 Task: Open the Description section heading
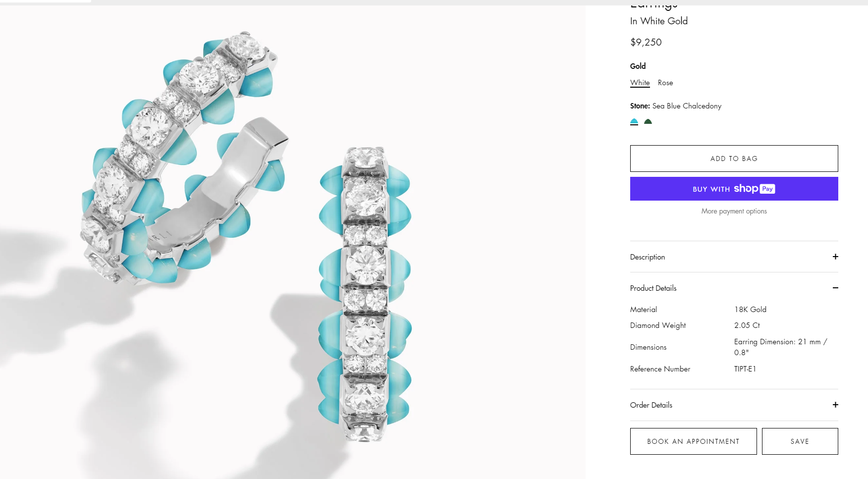(648, 257)
